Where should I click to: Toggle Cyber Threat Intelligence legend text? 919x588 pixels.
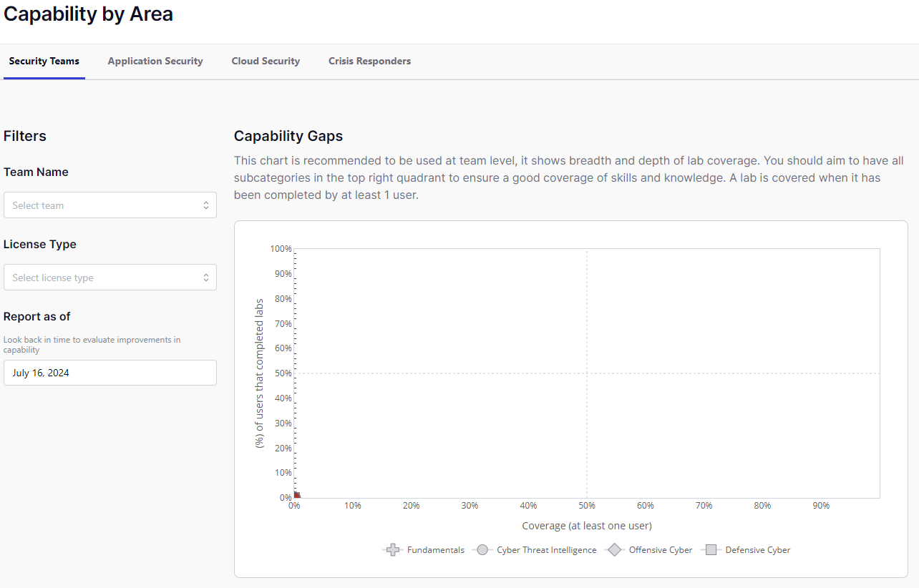point(546,550)
